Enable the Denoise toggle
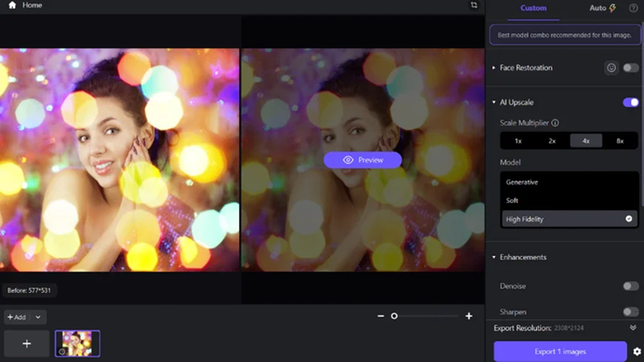The height and width of the screenshot is (362, 644). [x=630, y=286]
